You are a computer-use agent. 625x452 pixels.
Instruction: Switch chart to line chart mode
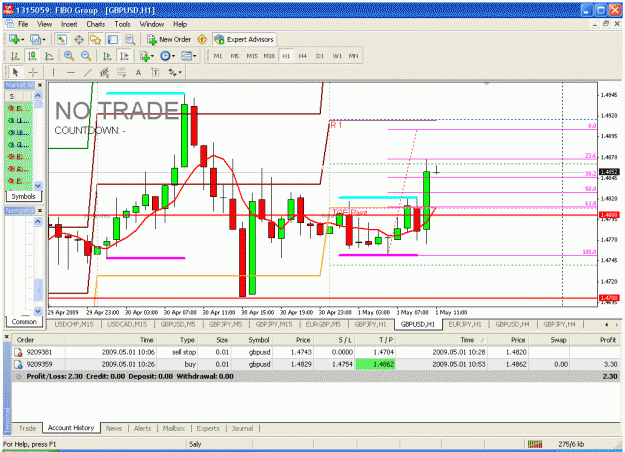[49, 56]
